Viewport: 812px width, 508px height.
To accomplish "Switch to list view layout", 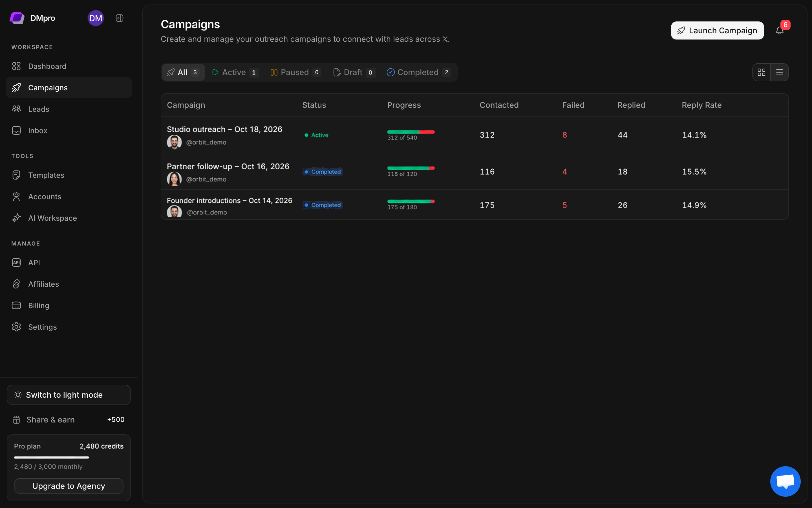I will [x=780, y=72].
